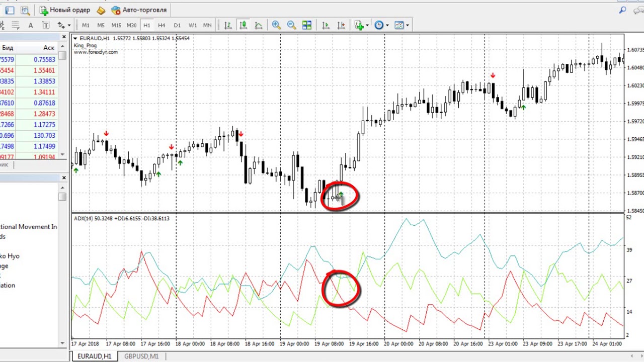Click the search magnifier at top right
The width and height of the screenshot is (644, 362).
pos(622,10)
